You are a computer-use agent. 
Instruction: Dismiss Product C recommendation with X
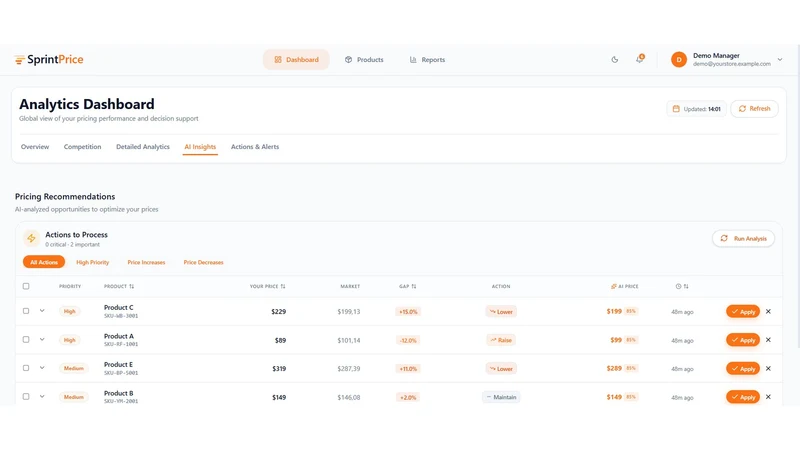pyautogui.click(x=768, y=311)
